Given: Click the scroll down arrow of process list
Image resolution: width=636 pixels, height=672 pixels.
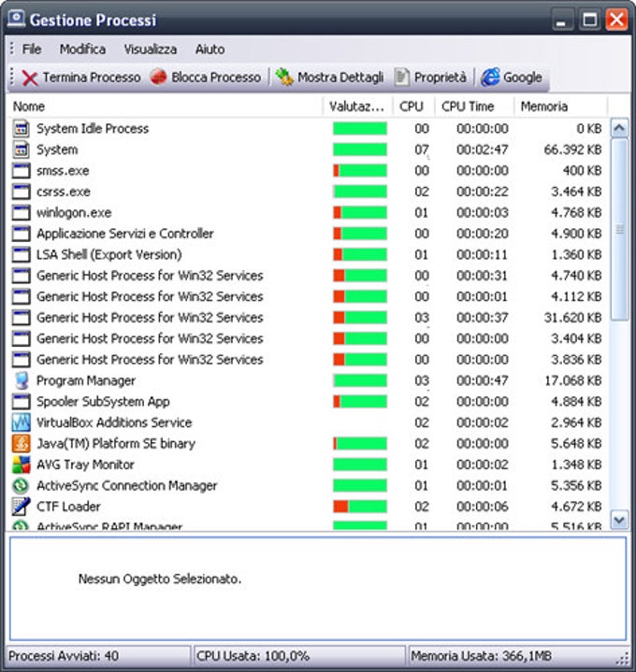Looking at the screenshot, I should click(x=619, y=521).
